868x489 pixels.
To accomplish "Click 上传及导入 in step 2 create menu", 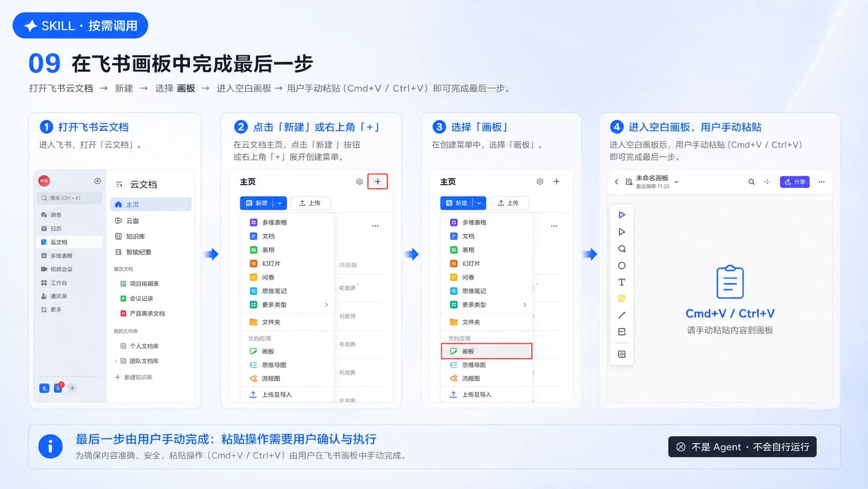I will [x=287, y=394].
